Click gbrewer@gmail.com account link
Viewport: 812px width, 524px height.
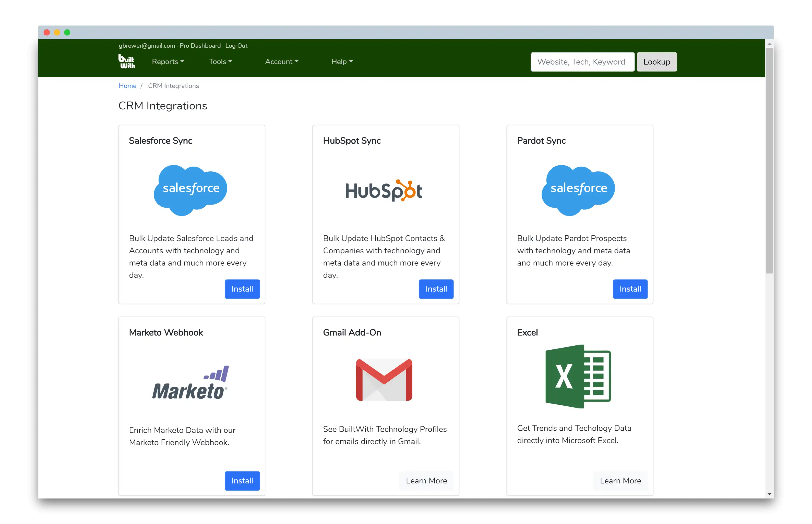click(147, 46)
